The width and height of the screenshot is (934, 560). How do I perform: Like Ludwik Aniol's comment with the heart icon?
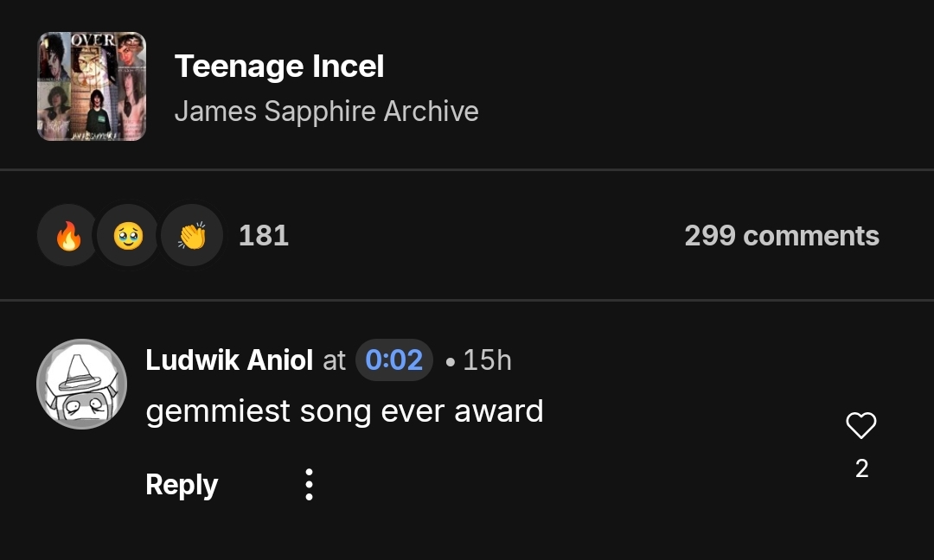point(860,424)
